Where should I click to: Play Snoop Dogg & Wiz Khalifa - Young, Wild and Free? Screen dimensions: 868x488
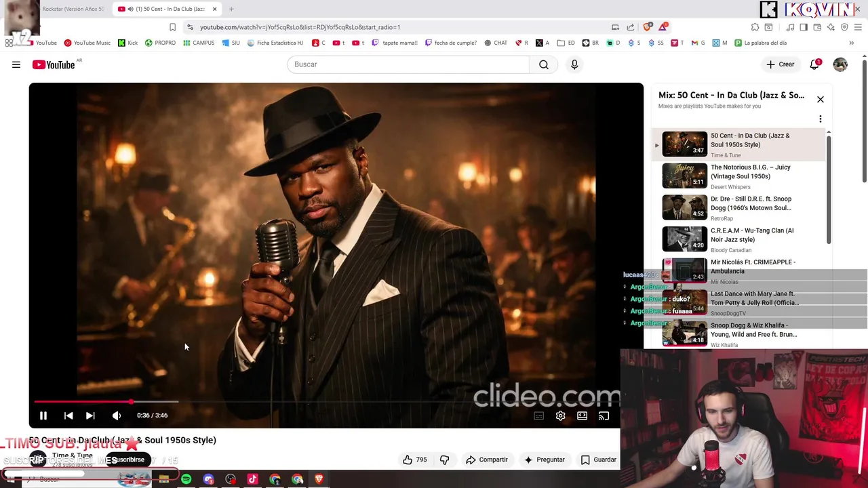point(739,334)
